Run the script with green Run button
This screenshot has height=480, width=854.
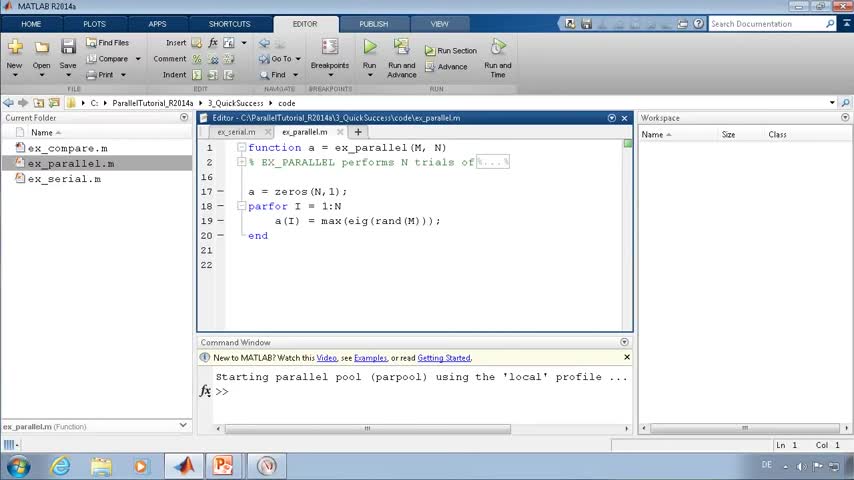click(370, 47)
